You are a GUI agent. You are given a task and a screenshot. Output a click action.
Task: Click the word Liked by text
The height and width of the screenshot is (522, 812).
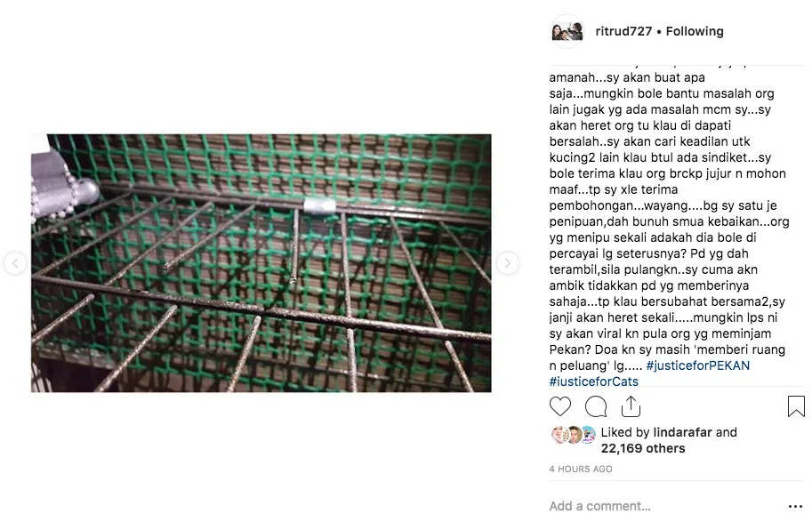coord(625,432)
